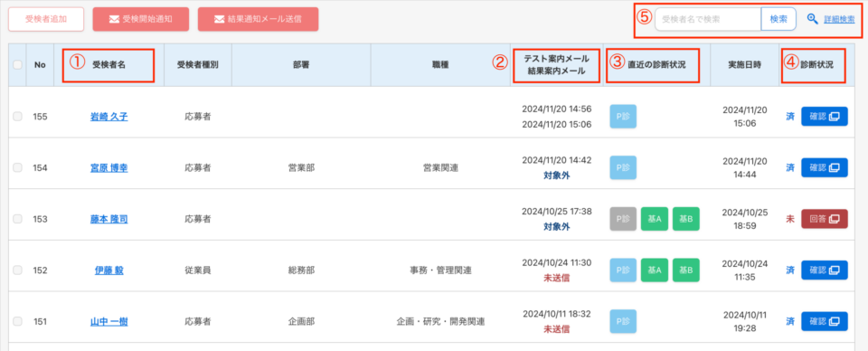Click the 総務部 department cell
Screen dimensions: 868x351
[301, 270]
